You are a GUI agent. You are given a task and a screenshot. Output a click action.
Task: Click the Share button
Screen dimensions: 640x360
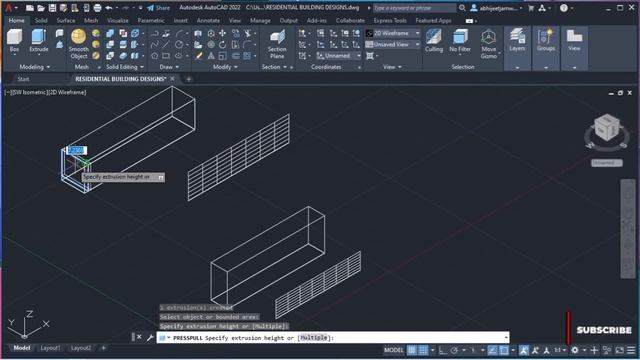pos(158,8)
